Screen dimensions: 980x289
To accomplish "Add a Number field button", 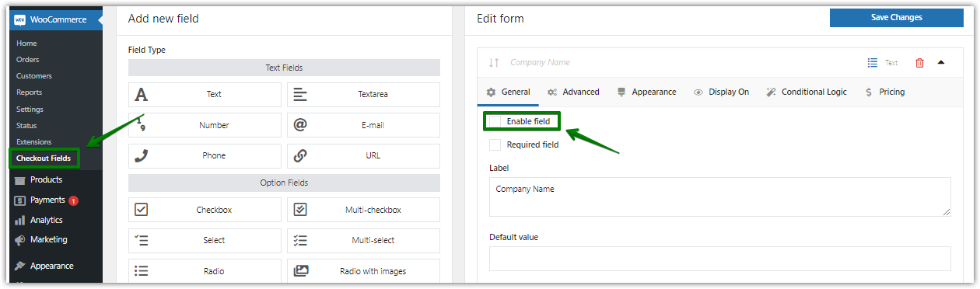I will tap(205, 125).
